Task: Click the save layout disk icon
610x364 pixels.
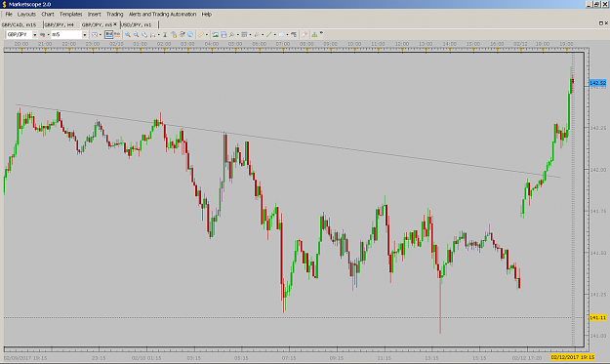Action: click(x=224, y=34)
